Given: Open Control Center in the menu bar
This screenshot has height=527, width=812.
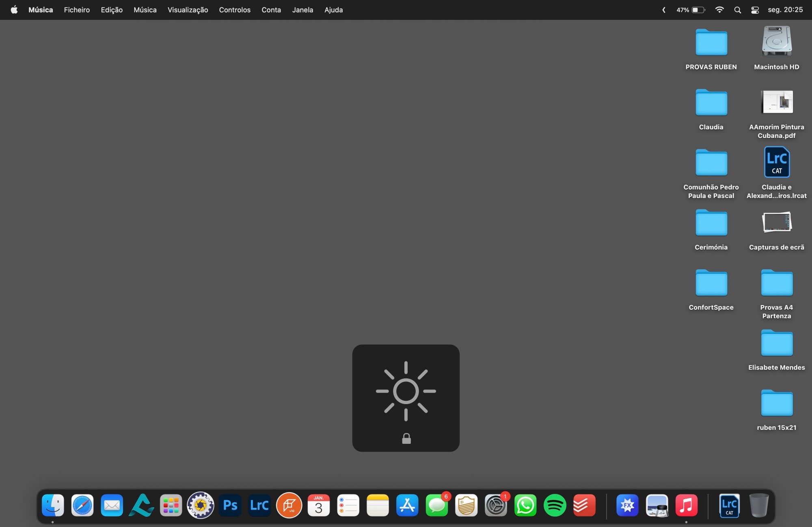Looking at the screenshot, I should (755, 10).
